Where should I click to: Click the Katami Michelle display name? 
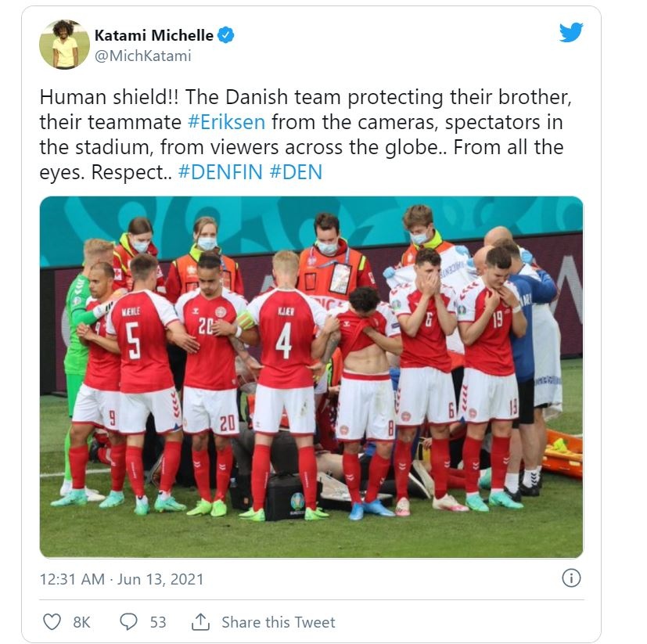coord(154,35)
